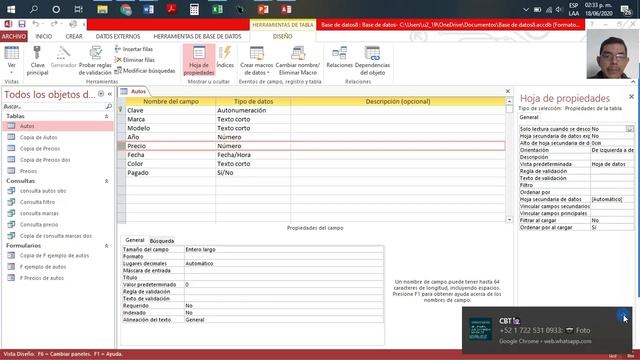Open Modificar búsquedas tool

tap(145, 71)
